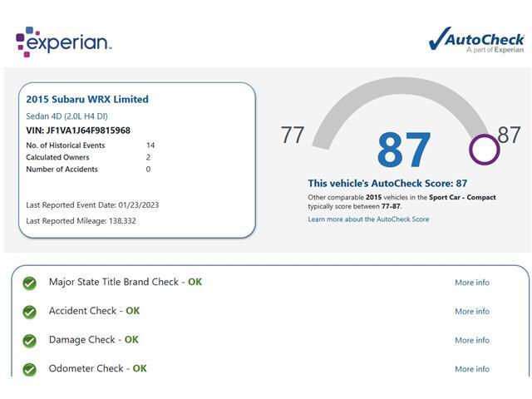
Task: Select the VIN JF1VA1J64F9815968 text
Action: 78,131
